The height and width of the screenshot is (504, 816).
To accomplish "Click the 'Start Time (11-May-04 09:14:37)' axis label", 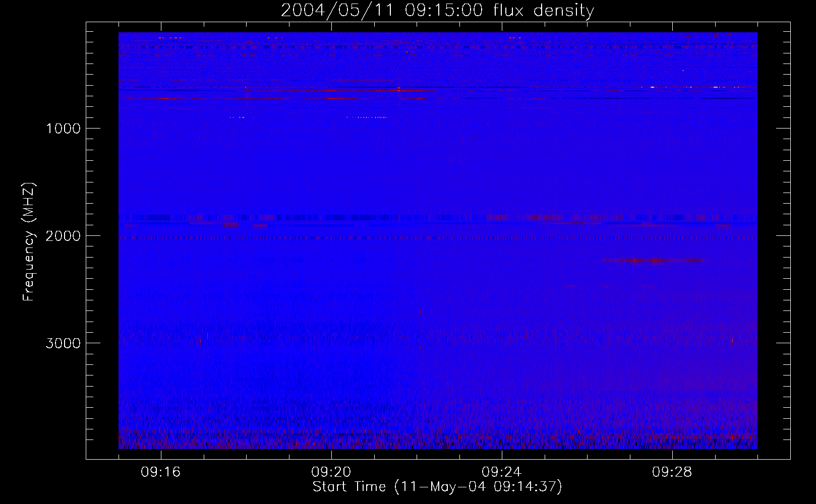I will click(x=437, y=487).
